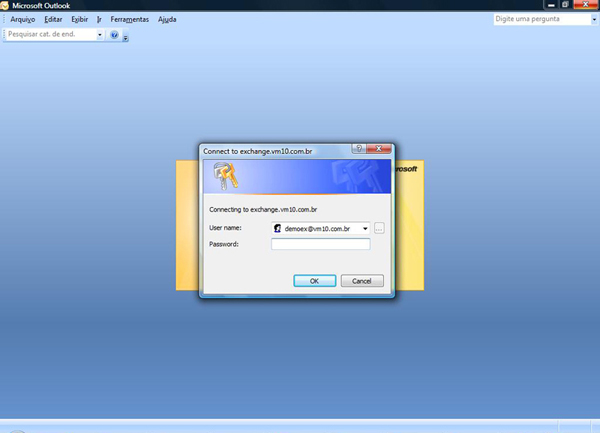Screen dimensions: 600x433
Task: Open the Ajuda menu
Action: [x=167, y=20]
